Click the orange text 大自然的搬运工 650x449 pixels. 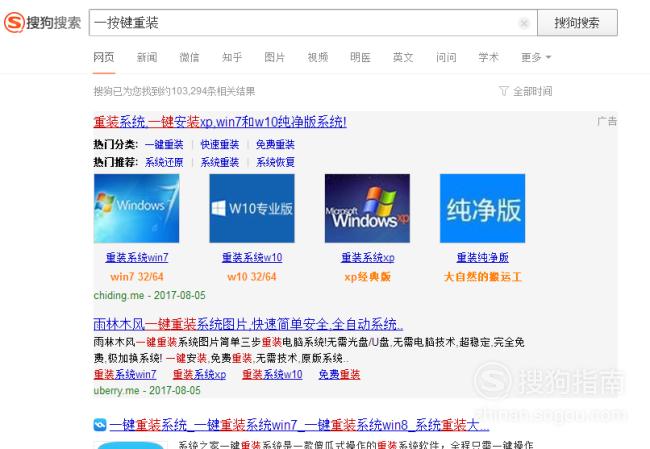pyautogui.click(x=483, y=277)
